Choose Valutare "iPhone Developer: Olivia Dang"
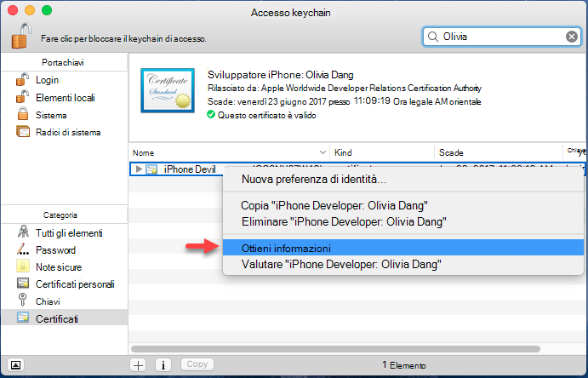This screenshot has width=588, height=378. [403, 265]
